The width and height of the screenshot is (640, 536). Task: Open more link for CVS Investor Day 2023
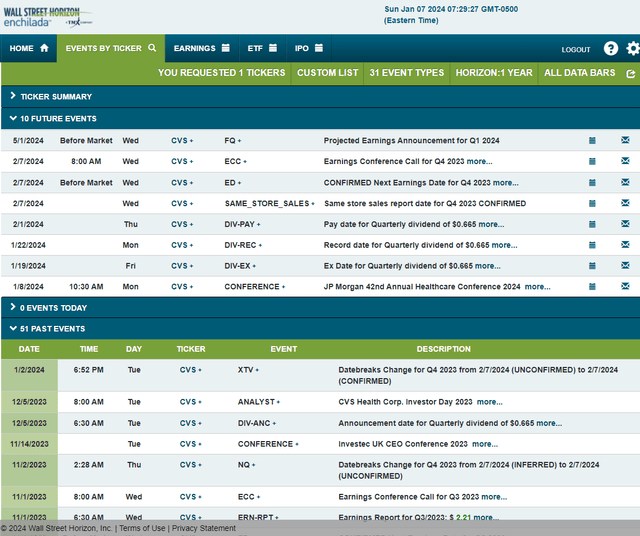pos(490,402)
